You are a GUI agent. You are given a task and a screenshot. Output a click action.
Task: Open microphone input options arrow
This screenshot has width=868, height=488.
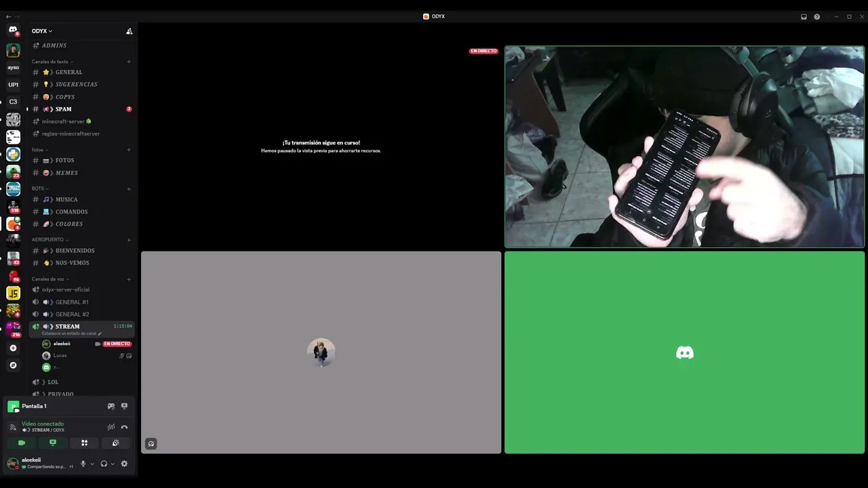pos(92,464)
